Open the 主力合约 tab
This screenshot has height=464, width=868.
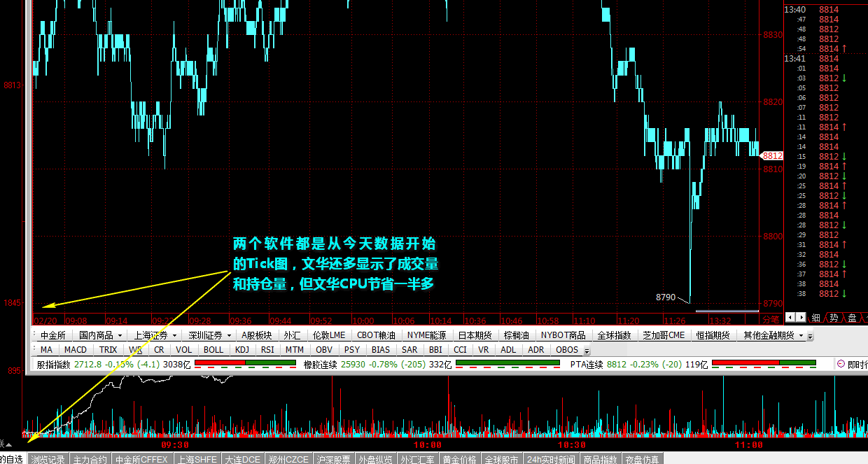click(x=90, y=459)
